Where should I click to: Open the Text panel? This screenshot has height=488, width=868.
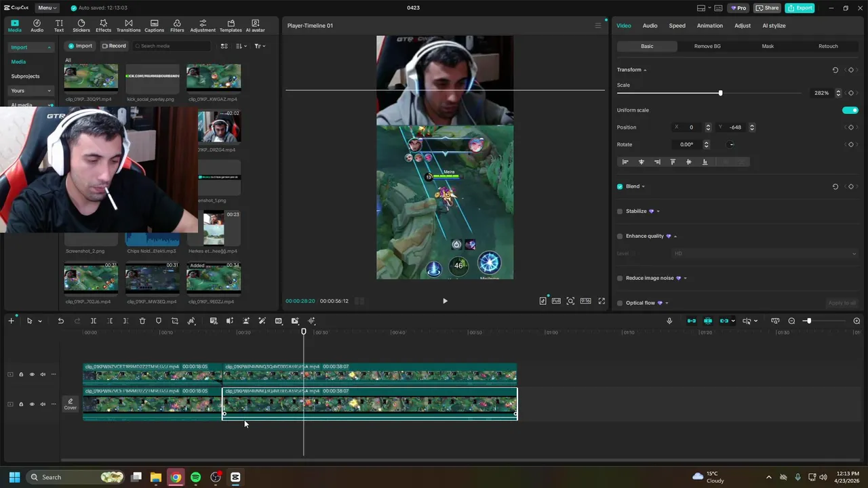pos(59,26)
